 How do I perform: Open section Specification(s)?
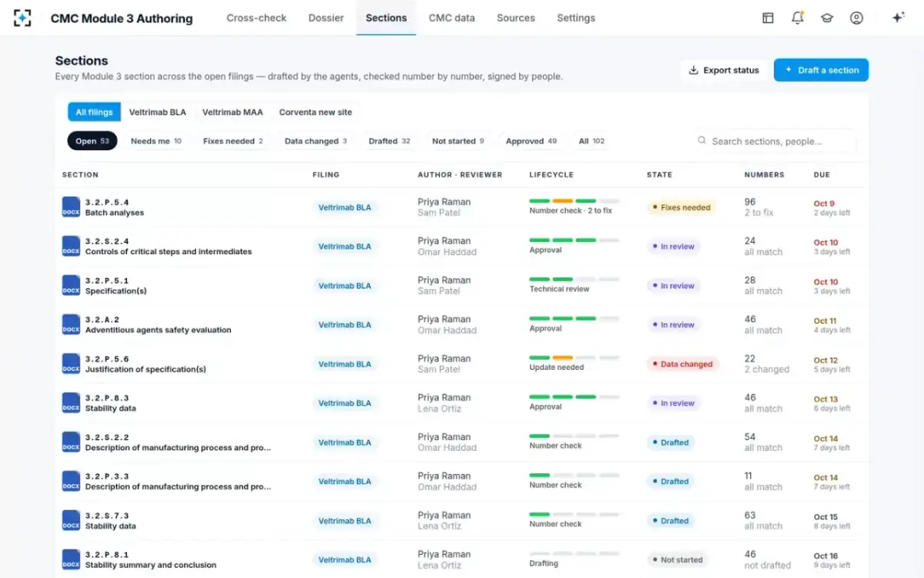pyautogui.click(x=116, y=291)
